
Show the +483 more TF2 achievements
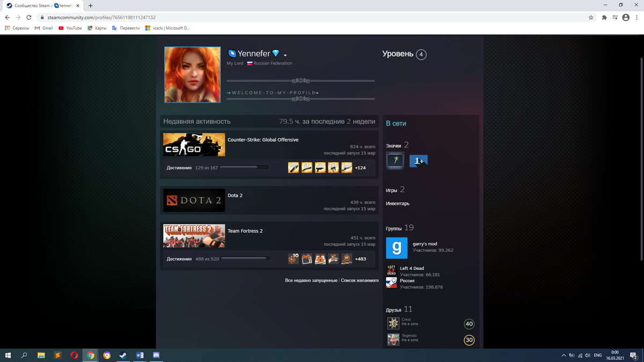point(361,259)
